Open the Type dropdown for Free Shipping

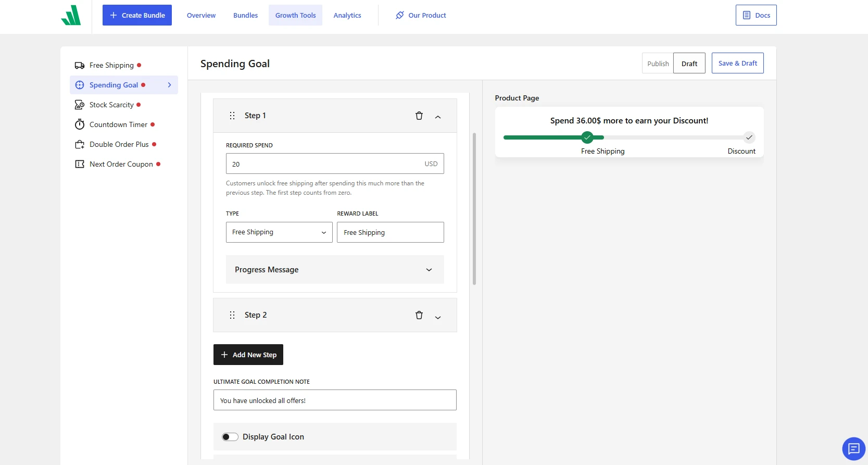click(x=279, y=232)
